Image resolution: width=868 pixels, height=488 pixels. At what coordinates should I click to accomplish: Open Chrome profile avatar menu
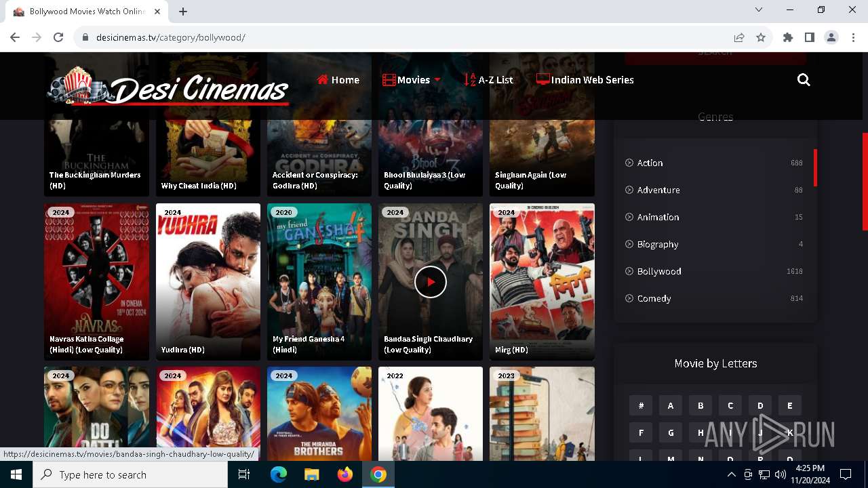[x=831, y=37]
